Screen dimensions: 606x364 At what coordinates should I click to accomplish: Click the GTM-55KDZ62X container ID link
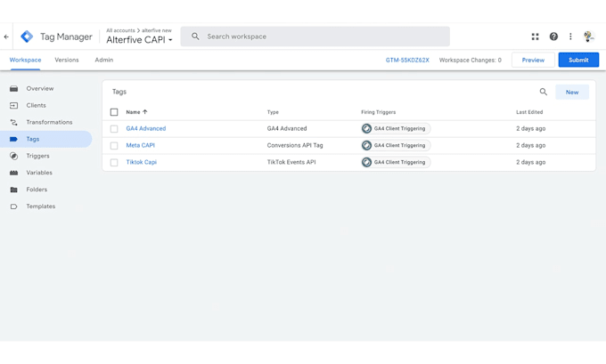[x=407, y=61]
